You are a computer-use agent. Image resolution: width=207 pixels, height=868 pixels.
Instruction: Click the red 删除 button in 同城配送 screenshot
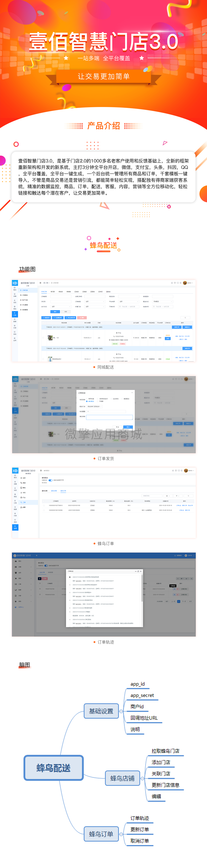(82, 318)
